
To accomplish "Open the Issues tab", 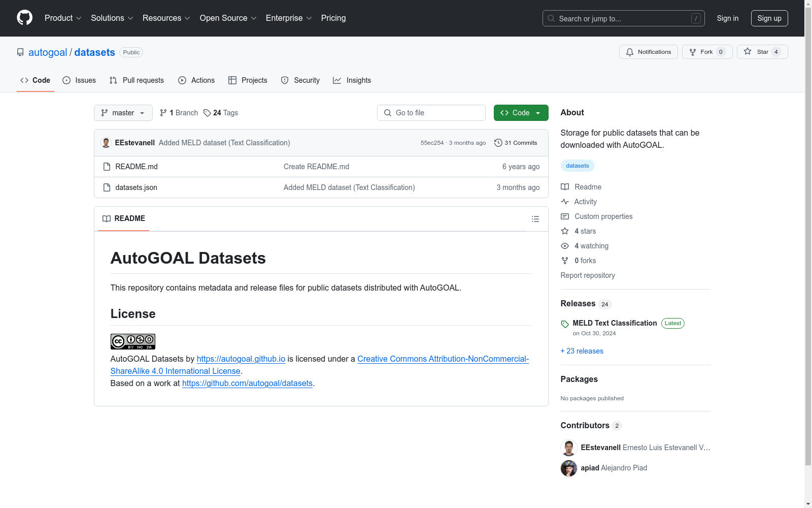I will click(x=79, y=80).
